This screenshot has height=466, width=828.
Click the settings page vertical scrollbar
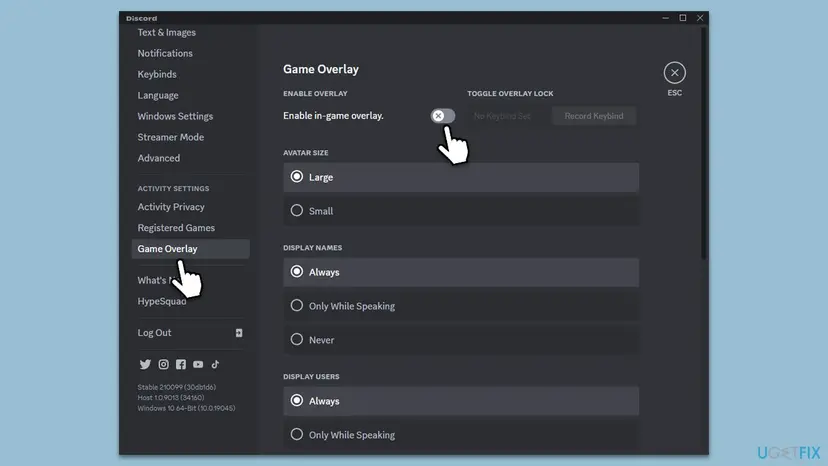tap(703, 143)
